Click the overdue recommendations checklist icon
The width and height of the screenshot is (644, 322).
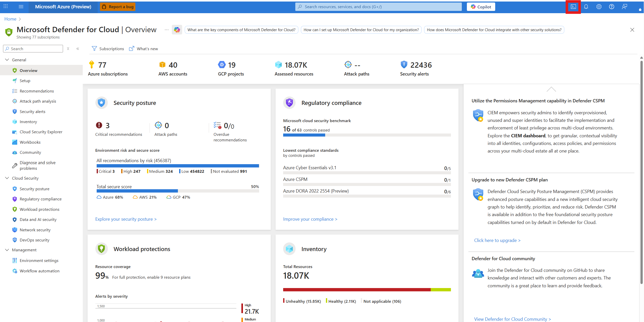pyautogui.click(x=218, y=125)
